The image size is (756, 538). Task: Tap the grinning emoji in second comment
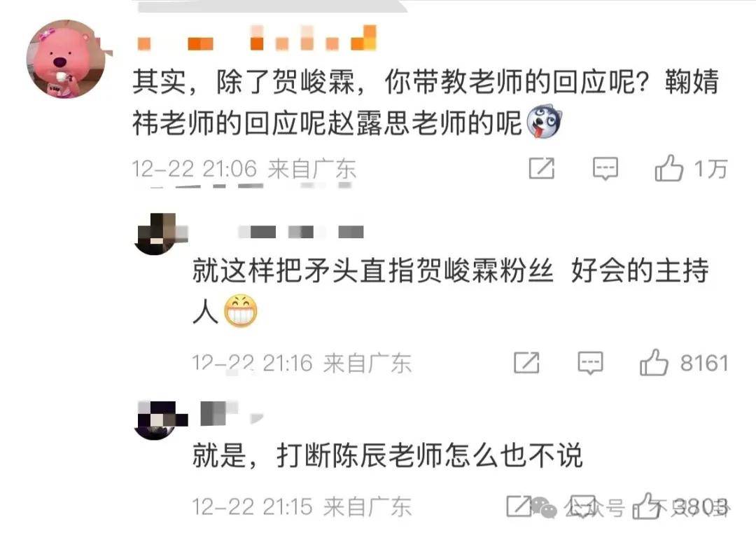[241, 311]
